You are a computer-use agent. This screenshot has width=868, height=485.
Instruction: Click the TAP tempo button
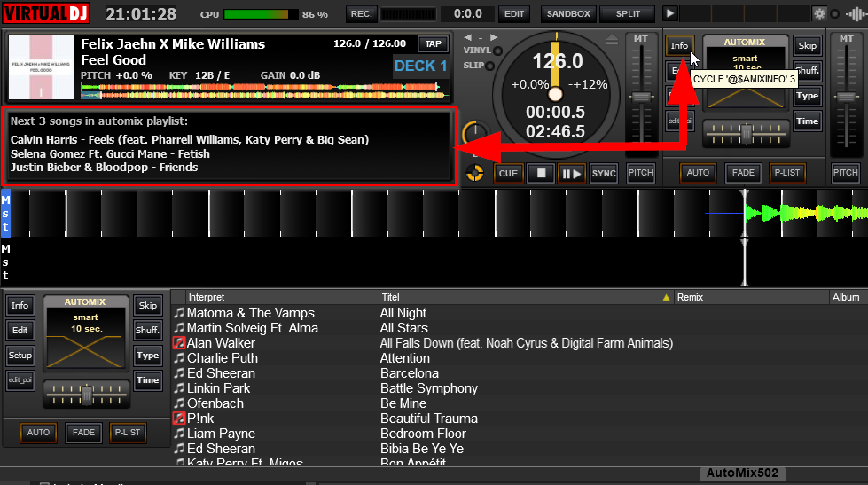433,44
